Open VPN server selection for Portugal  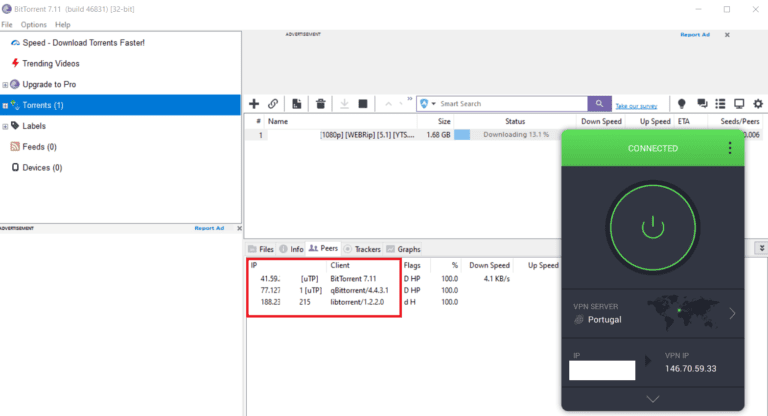(652, 314)
